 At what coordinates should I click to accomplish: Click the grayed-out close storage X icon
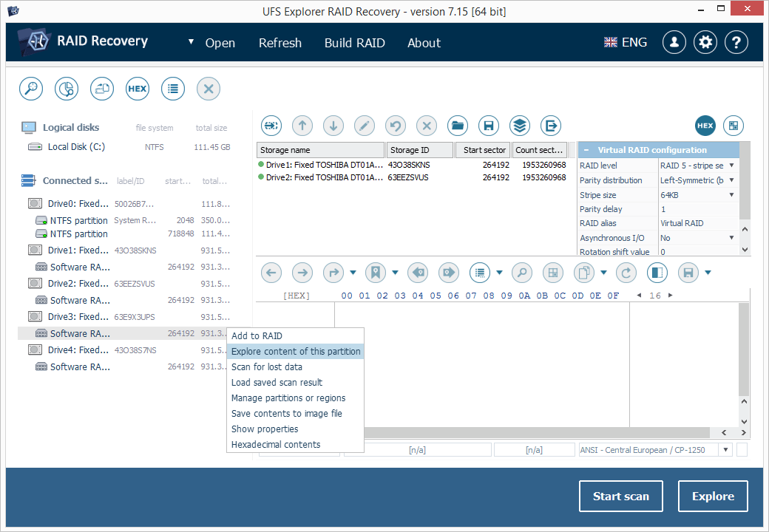tap(209, 89)
